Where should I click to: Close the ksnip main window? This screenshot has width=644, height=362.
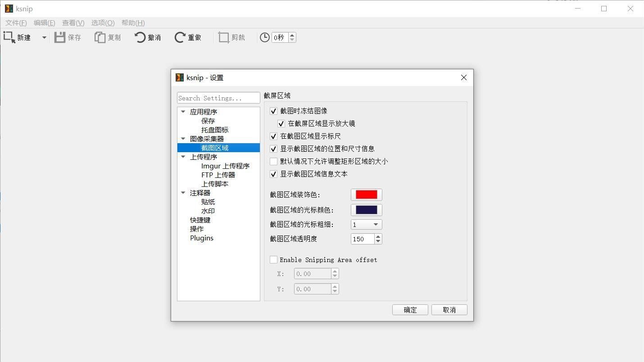630,9
